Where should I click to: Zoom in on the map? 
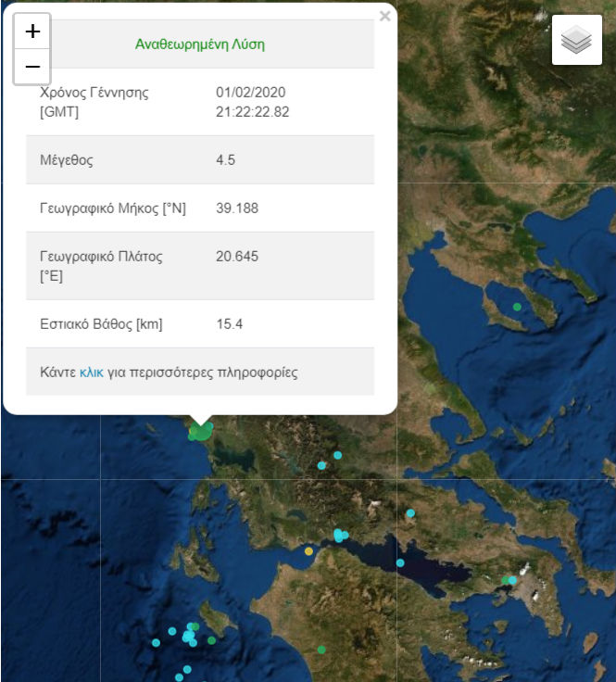pos(32,32)
